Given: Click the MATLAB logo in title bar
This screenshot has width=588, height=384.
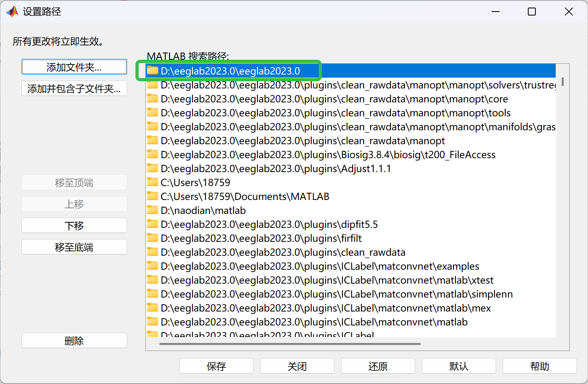Looking at the screenshot, I should (x=12, y=12).
